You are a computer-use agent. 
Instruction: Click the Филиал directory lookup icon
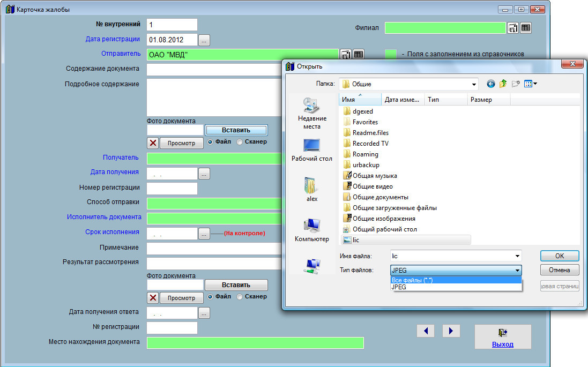[x=513, y=28]
